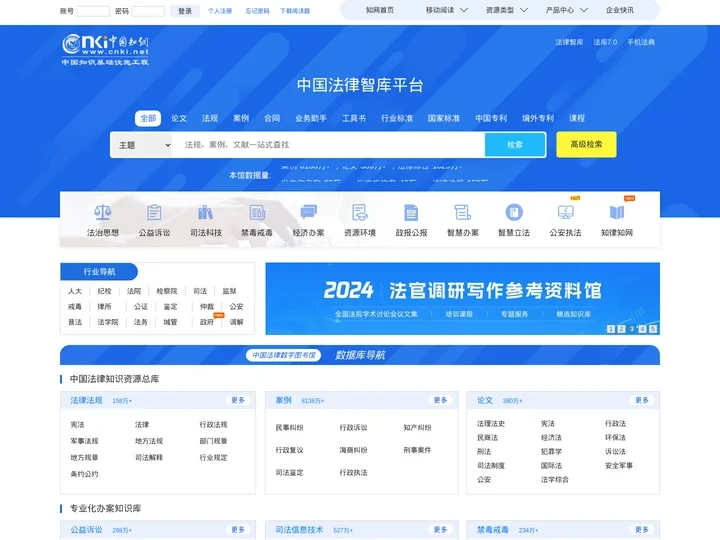Open 宪法 under 法律法规

click(78, 424)
